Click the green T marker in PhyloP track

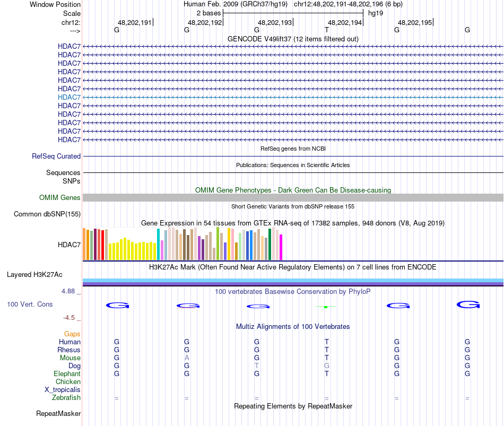pyautogui.click(x=326, y=307)
